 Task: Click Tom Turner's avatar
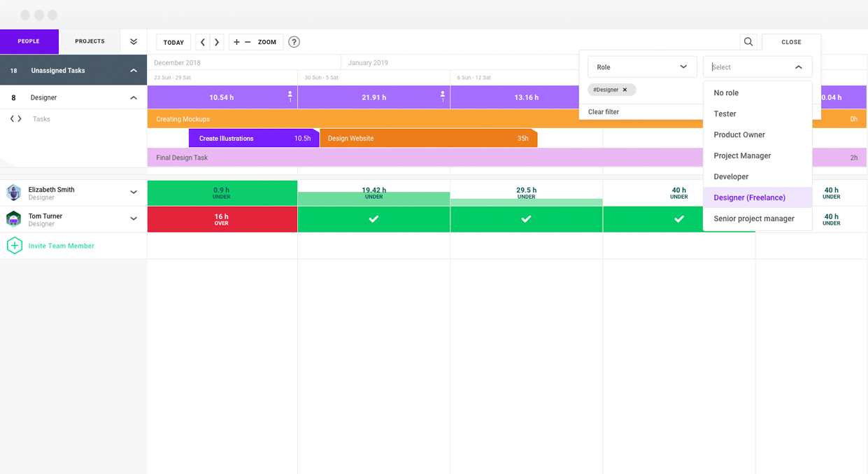[13, 219]
